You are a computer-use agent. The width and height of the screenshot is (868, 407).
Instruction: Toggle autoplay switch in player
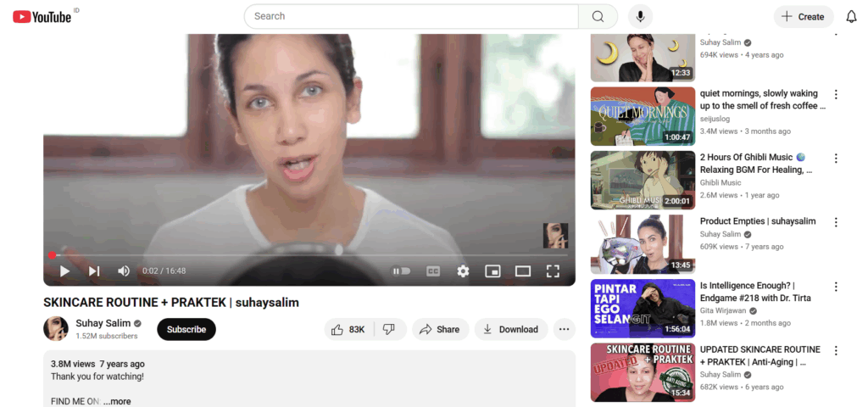tap(402, 270)
